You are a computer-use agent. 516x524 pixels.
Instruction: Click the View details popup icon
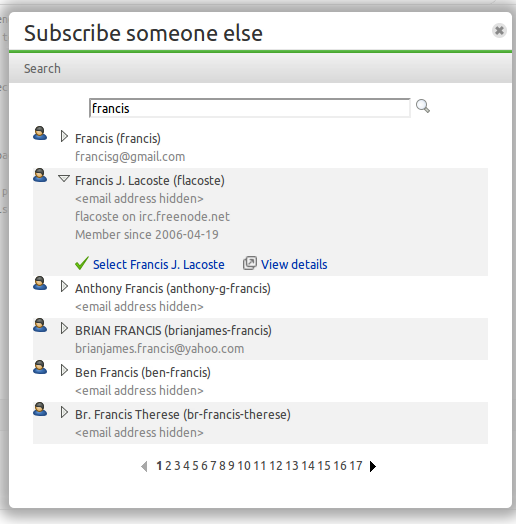[250, 263]
